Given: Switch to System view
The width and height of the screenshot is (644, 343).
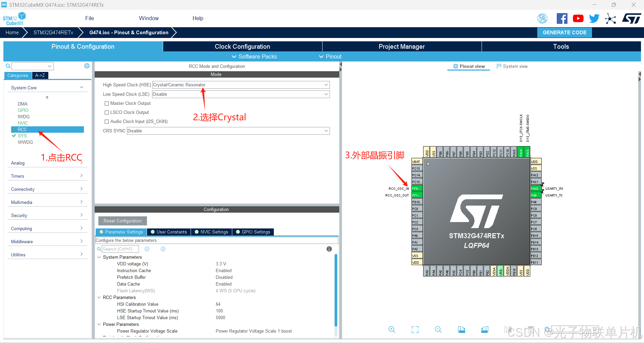Looking at the screenshot, I should click(x=512, y=66).
